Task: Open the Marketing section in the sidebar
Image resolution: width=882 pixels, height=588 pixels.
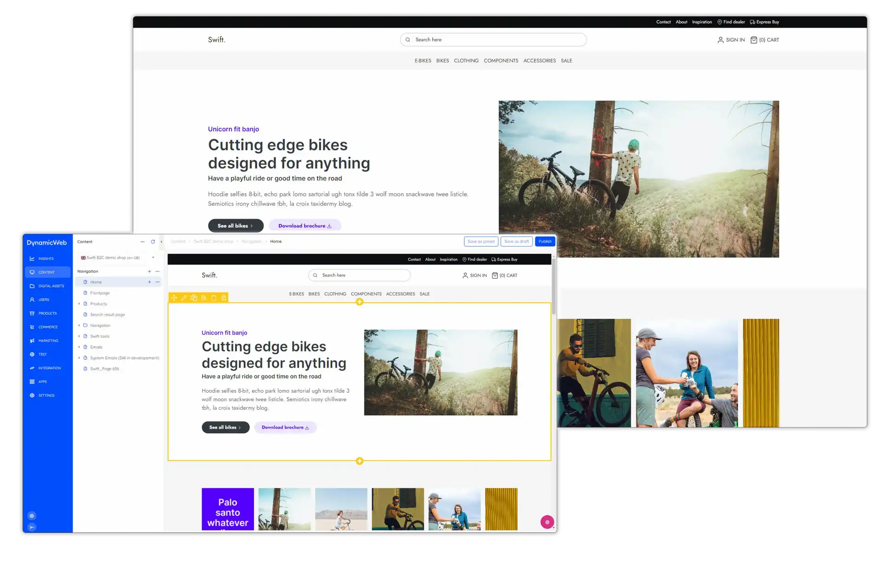Action: (x=48, y=341)
